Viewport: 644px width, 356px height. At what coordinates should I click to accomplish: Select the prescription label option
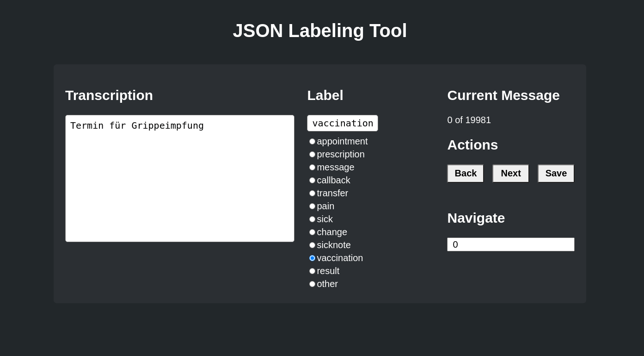tap(312, 154)
